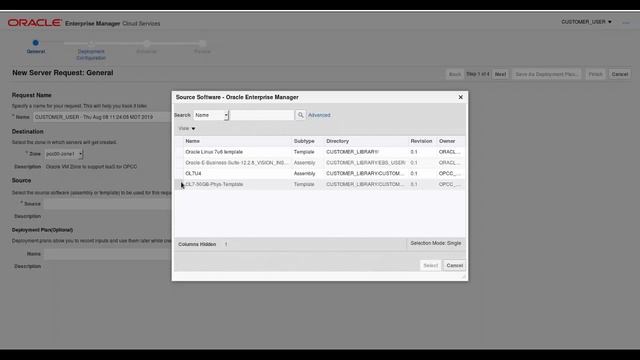Grab the dialog resize handle corner
The height and width of the screenshot is (360, 640).
click(464, 276)
